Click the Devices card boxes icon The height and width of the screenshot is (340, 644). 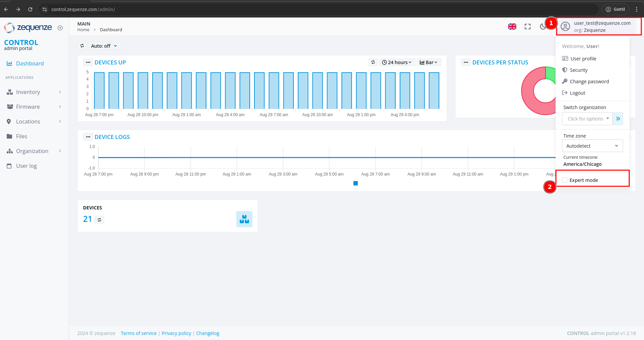tap(244, 219)
